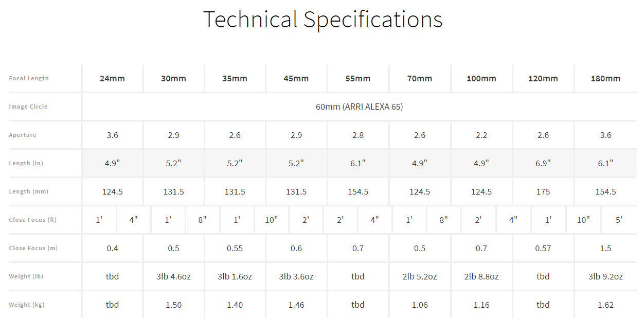Select the 6.9" length cell
The image size is (644, 334).
pyautogui.click(x=543, y=164)
